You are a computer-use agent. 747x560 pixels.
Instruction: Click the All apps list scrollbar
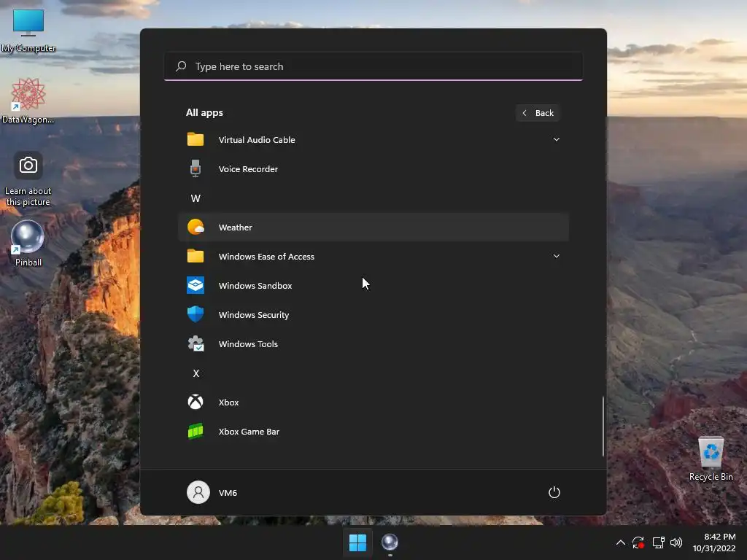603,426
